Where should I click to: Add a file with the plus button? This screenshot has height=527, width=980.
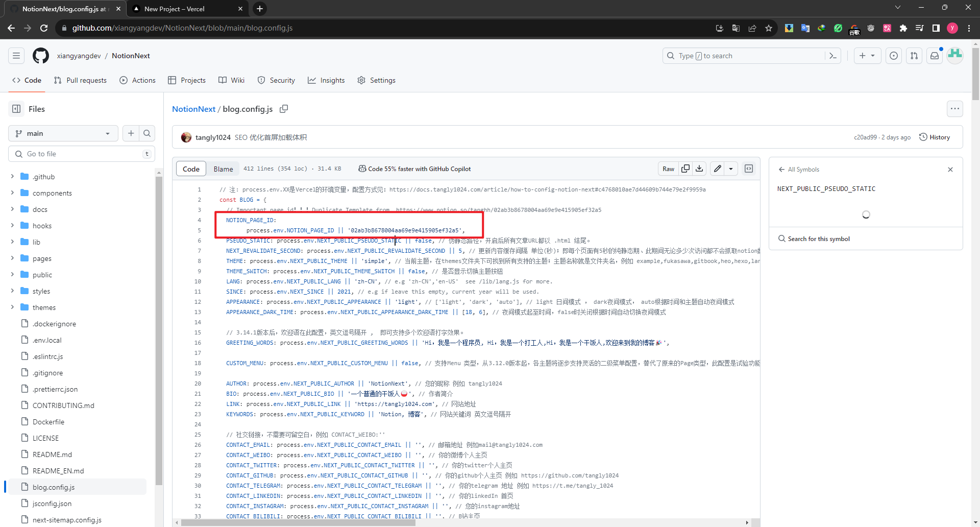coord(131,133)
